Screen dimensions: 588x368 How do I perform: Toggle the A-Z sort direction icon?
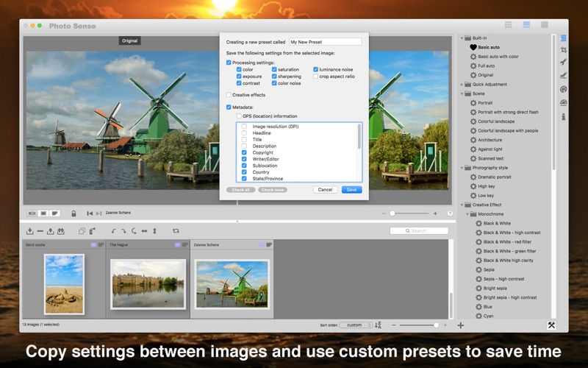(x=379, y=325)
